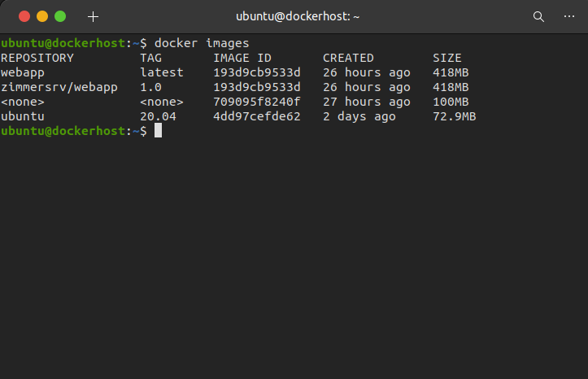Click the CREATED column header text
The width and height of the screenshot is (588, 379).
[348, 58]
